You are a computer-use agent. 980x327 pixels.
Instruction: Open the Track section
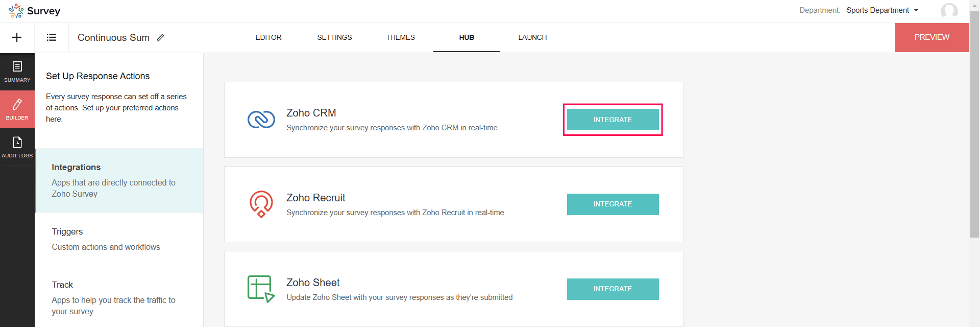click(x=119, y=297)
